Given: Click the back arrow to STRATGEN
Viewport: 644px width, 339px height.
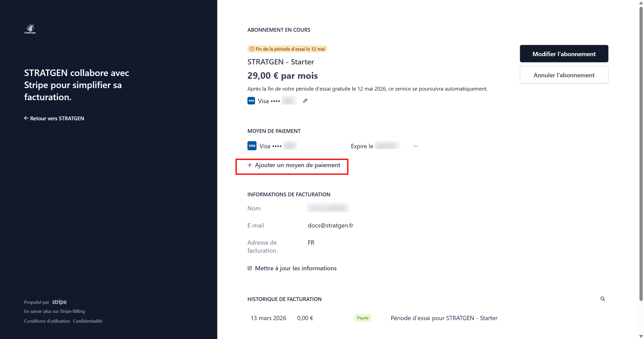Looking at the screenshot, I should (x=26, y=118).
